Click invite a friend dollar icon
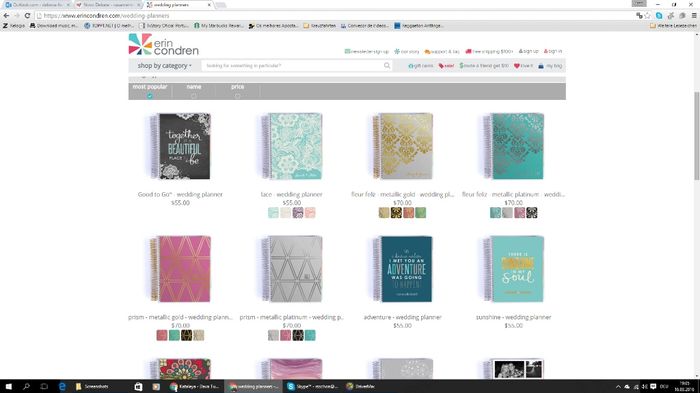 pyautogui.click(x=461, y=66)
